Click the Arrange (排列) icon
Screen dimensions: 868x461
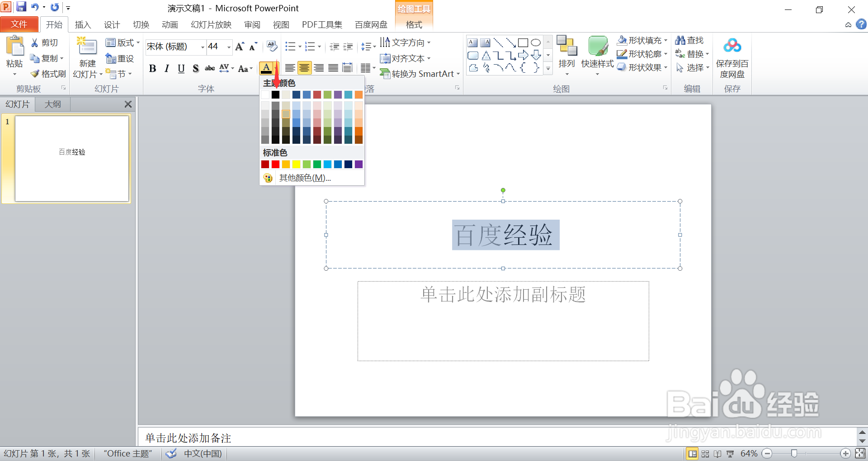[567, 46]
